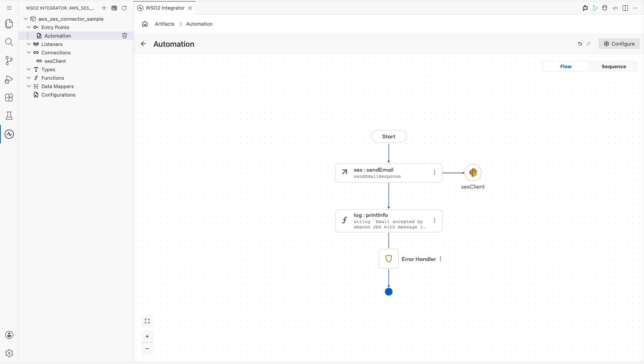
Task: Fit the diagram to screen
Action: tap(147, 321)
